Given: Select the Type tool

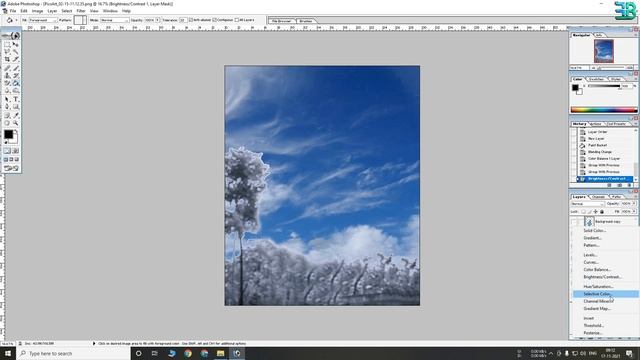Looking at the screenshot, I should (x=16, y=99).
